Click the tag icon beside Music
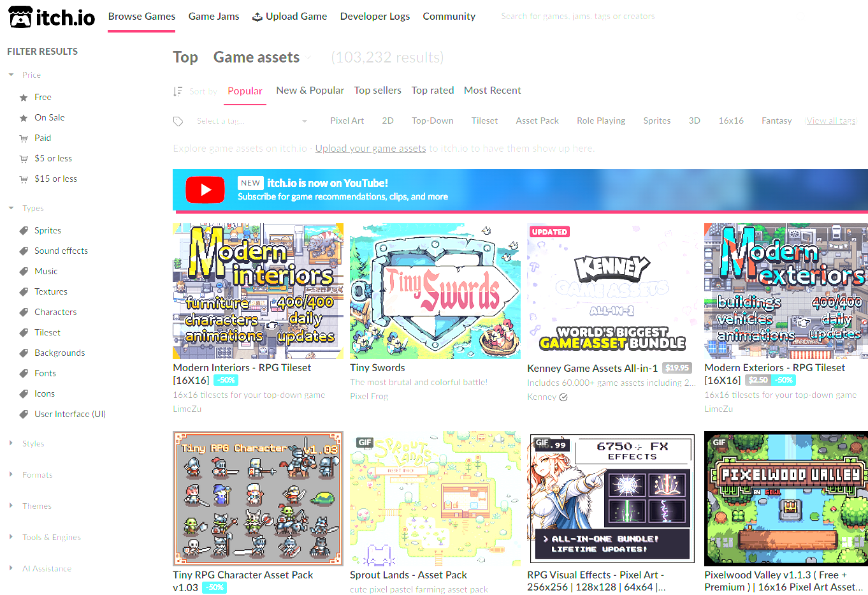The image size is (868, 595). pos(24,272)
